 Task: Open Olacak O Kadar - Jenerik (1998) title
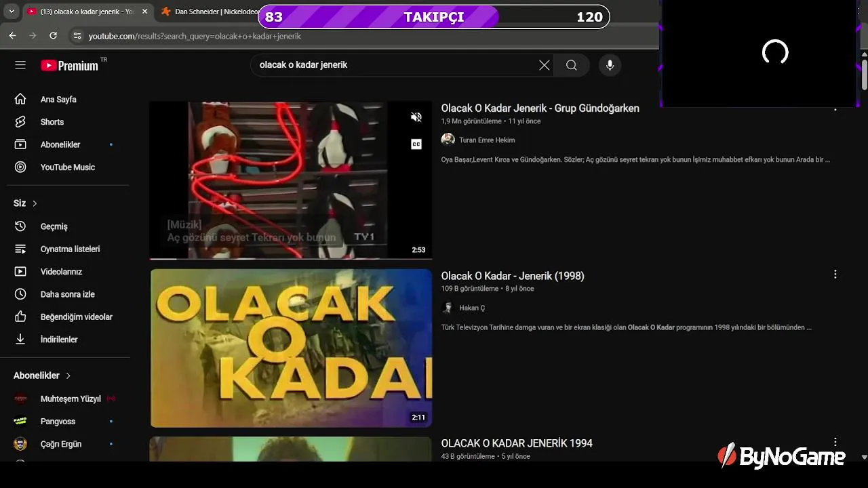513,276
